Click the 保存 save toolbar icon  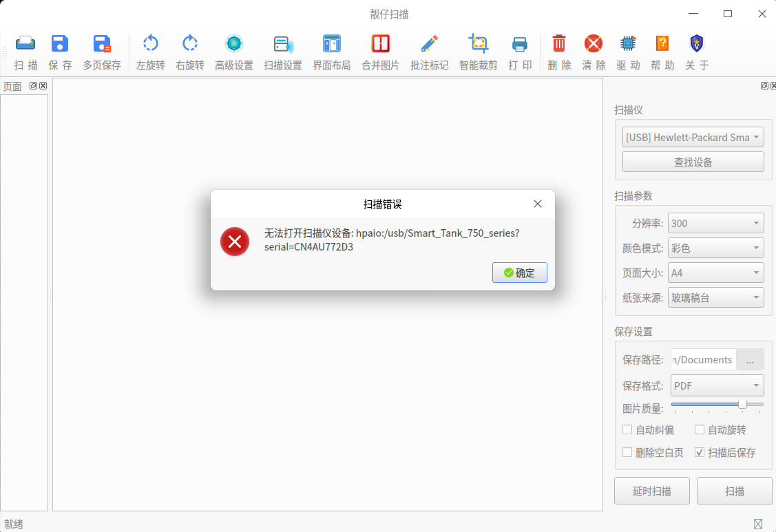[60, 43]
